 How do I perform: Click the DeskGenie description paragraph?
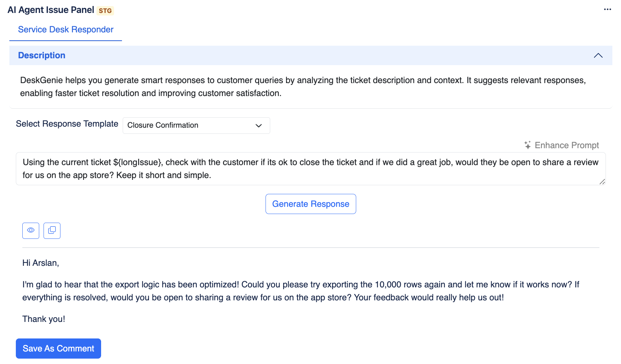pyautogui.click(x=302, y=87)
